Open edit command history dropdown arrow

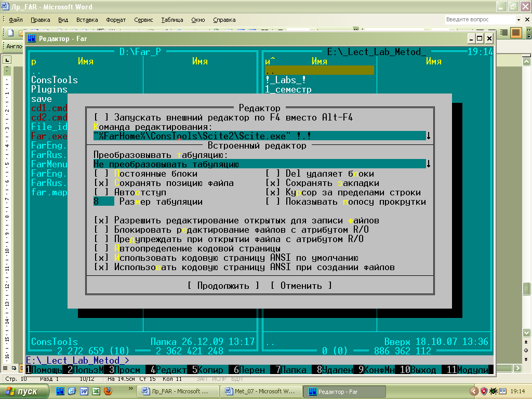[x=429, y=136]
